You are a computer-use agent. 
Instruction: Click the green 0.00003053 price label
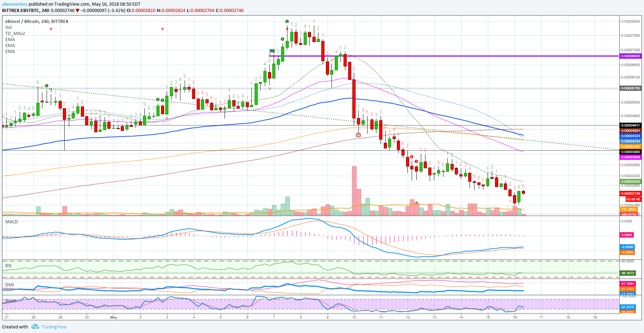(x=631, y=182)
